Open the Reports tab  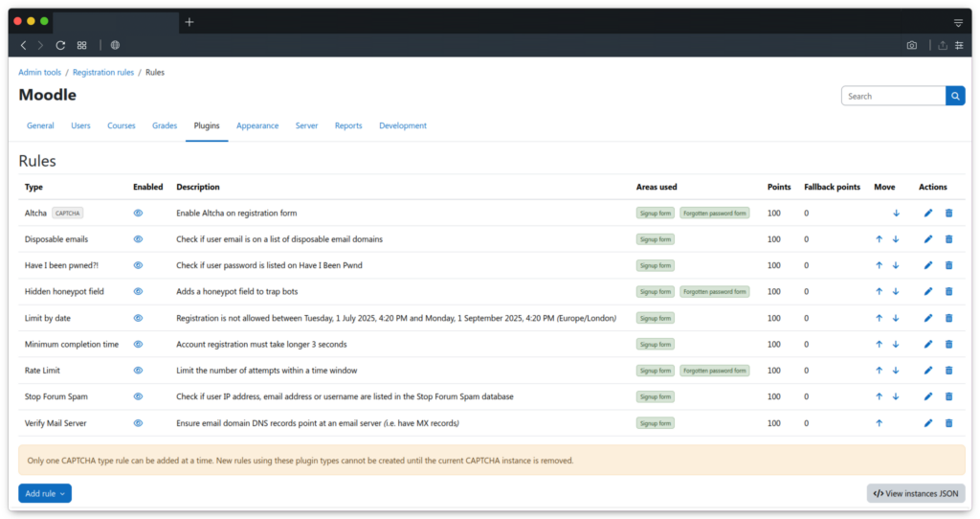[348, 125]
